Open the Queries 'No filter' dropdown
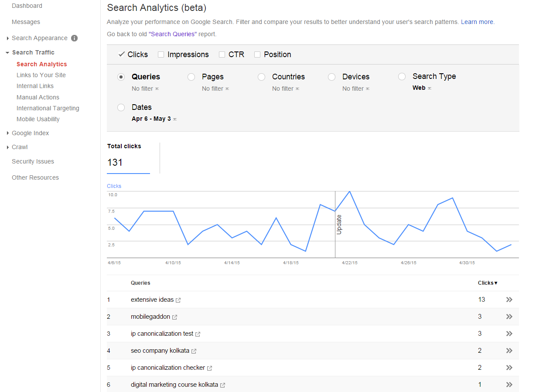Viewport: 536px width, 392px height. pos(145,89)
